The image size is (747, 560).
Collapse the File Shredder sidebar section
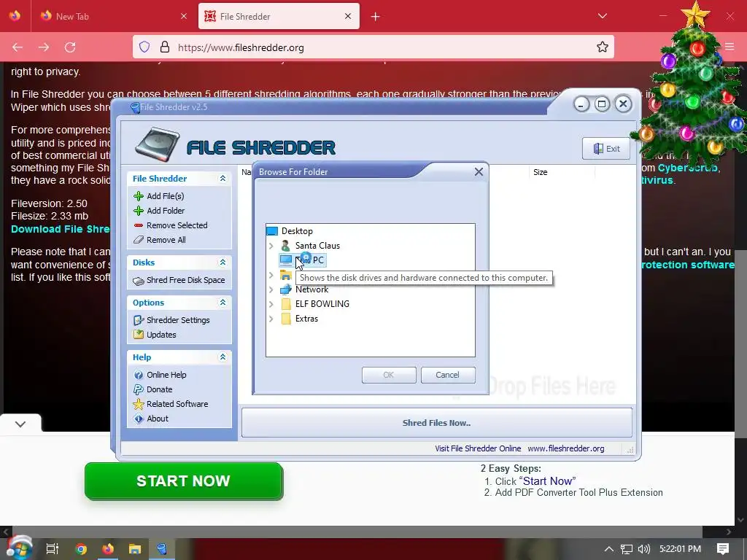tap(222, 179)
